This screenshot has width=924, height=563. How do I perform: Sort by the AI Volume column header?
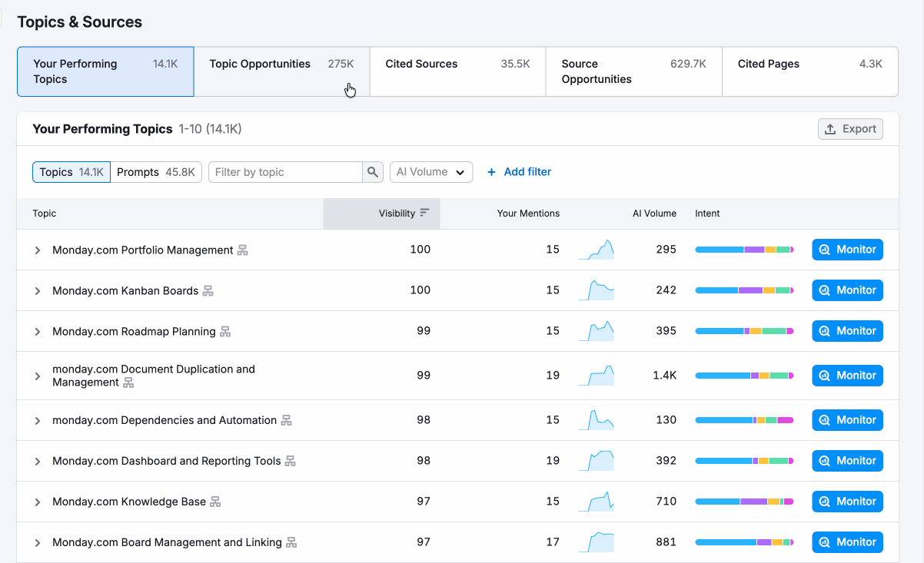click(x=654, y=214)
